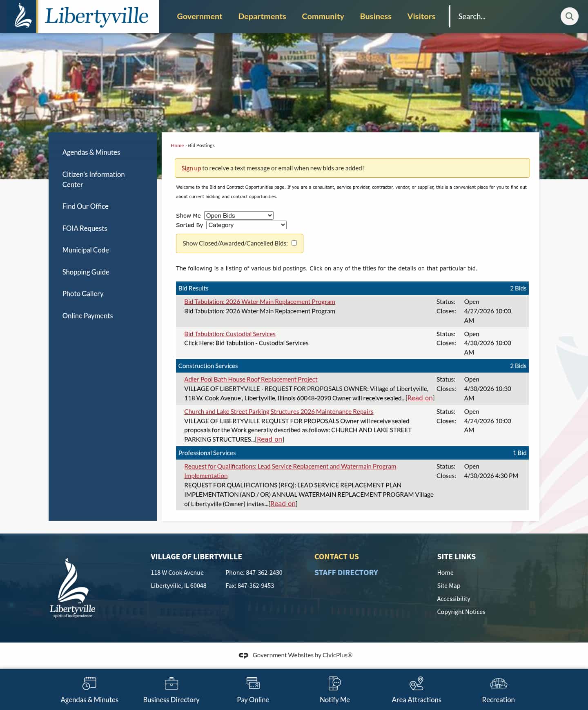Click Read on for Lead Service RFQ
The width and height of the screenshot is (588, 710).
point(283,504)
